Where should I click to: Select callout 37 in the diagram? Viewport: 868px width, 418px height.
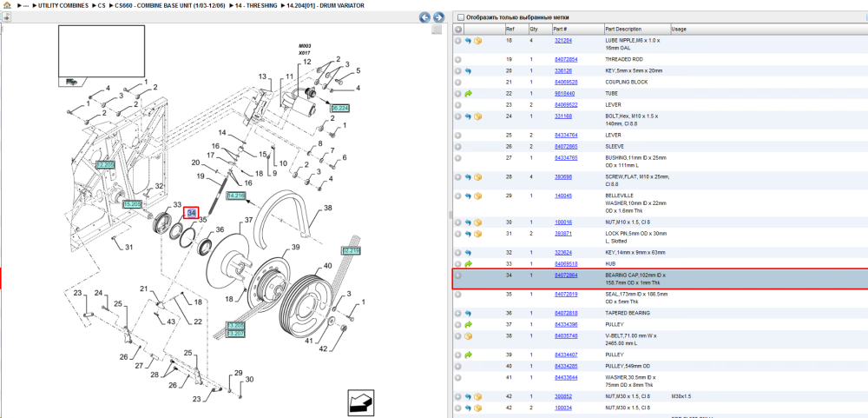pyautogui.click(x=248, y=220)
